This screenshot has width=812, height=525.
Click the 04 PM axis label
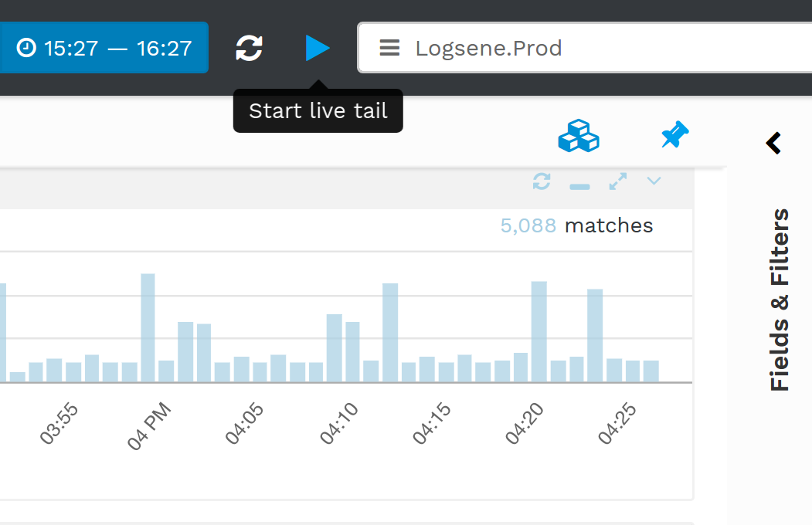149,426
